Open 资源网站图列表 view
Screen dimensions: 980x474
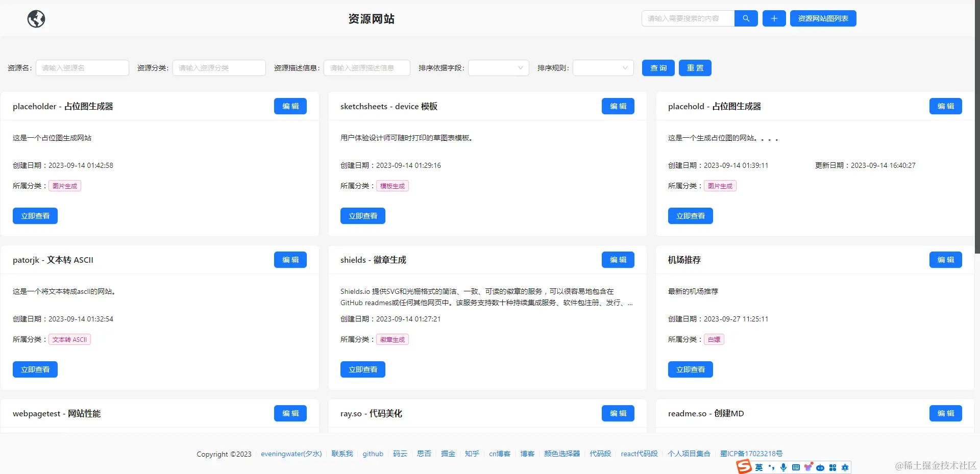(x=823, y=18)
